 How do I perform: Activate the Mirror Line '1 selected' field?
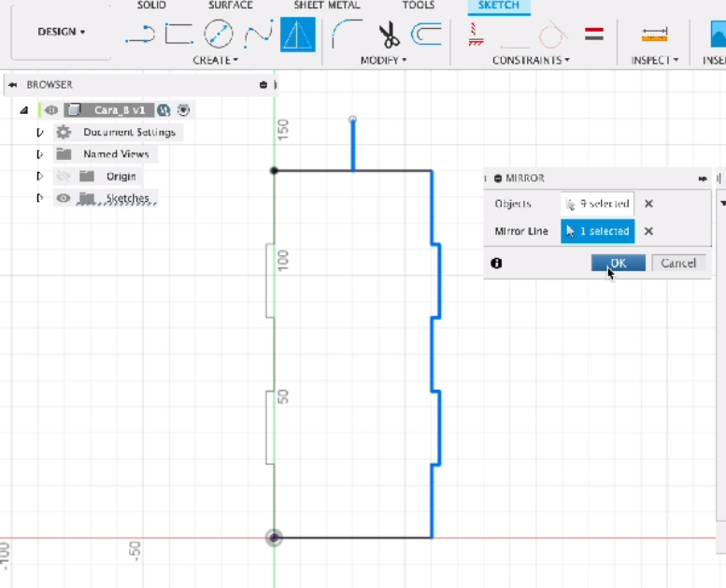[x=597, y=231]
